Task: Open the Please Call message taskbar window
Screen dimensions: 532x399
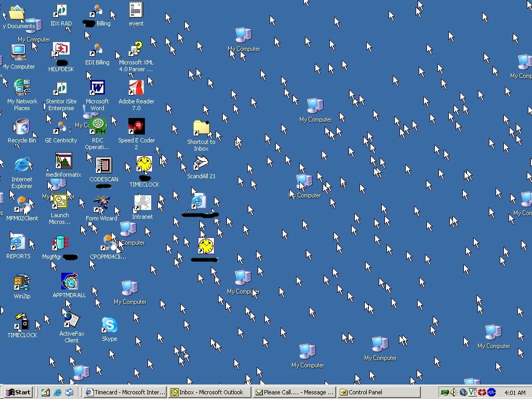Action: 294,392
